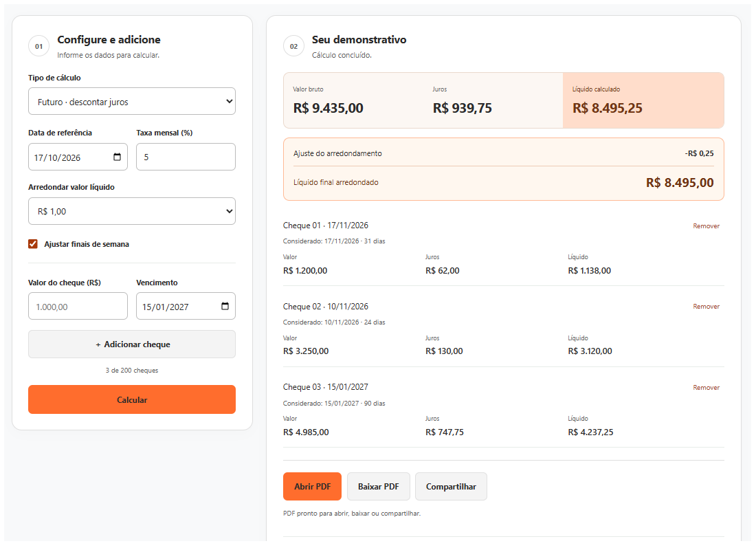Click the PDF pronto para abrir status text
Viewport: 756px width, 550px height.
click(351, 514)
